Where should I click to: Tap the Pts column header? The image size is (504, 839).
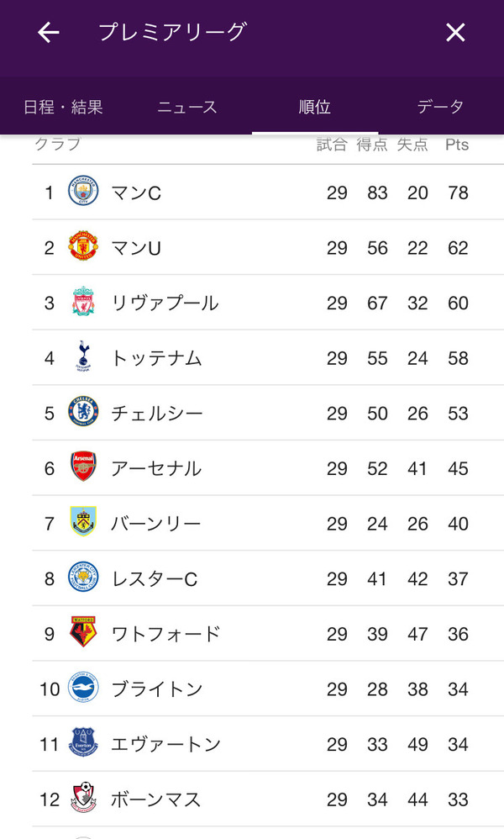pyautogui.click(x=457, y=145)
